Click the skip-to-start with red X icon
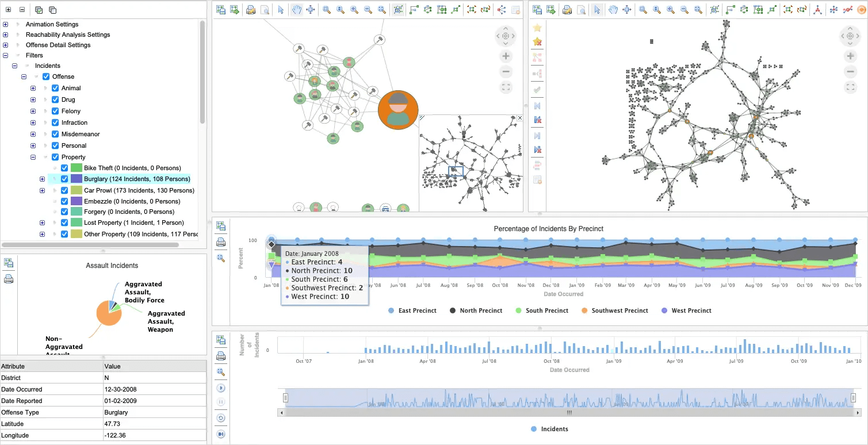Viewport: 868px width, 445px height. point(537,120)
